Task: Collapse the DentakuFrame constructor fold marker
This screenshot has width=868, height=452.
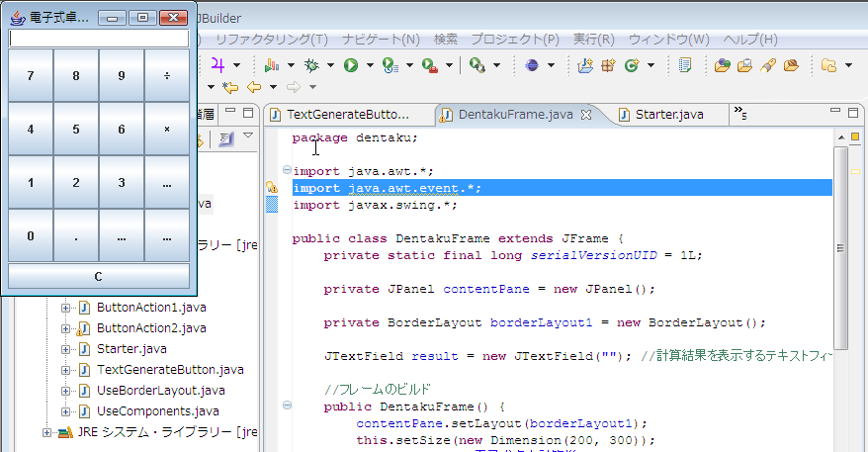Action: pyautogui.click(x=287, y=407)
